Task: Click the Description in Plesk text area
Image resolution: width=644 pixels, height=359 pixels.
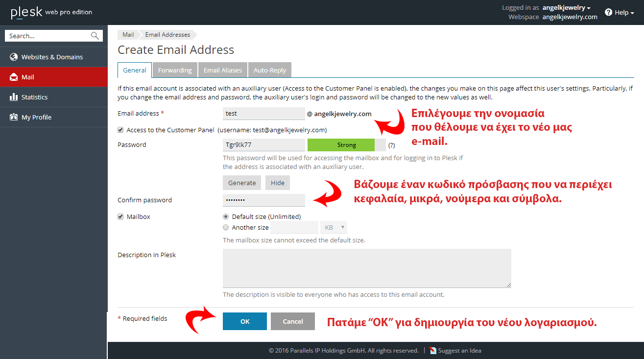Action: [367, 268]
